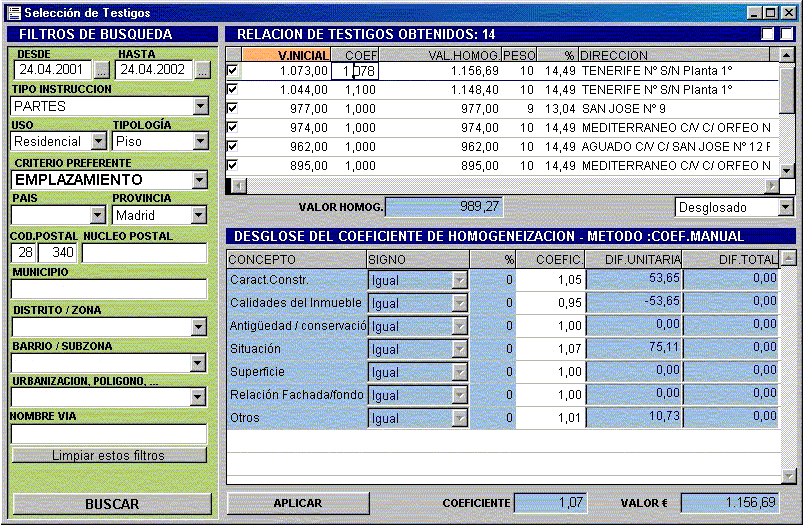
Task: Open SIGNO dropdown for Calidades del Inmueble
Action: pos(460,303)
